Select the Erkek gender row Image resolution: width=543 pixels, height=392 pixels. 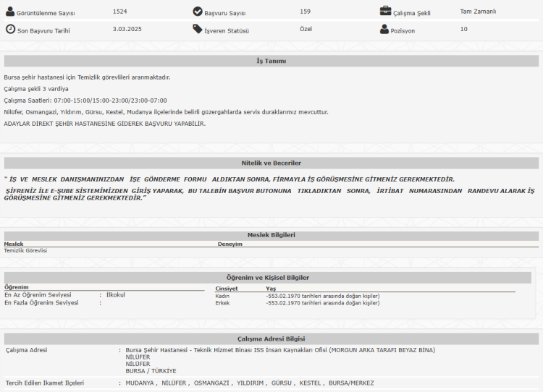click(222, 303)
